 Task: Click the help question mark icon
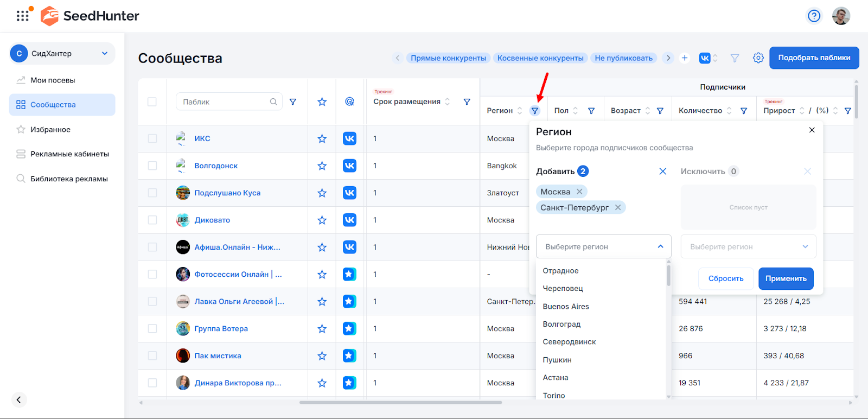click(x=814, y=16)
